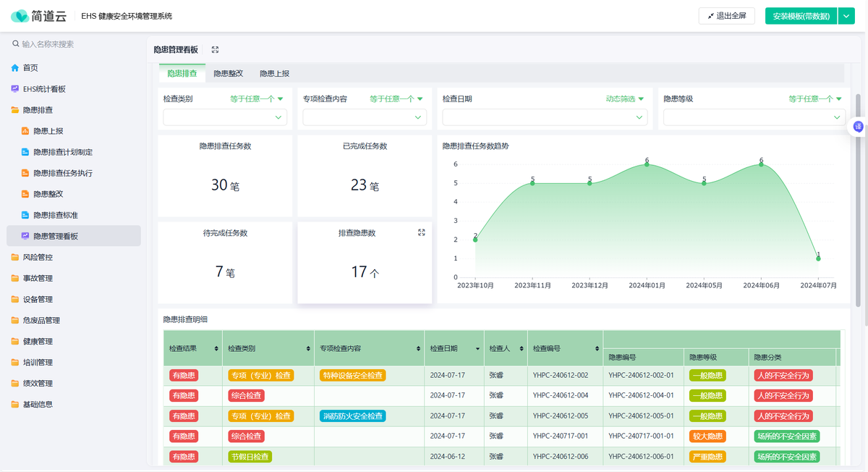Click the 退出全屏 button
The width and height of the screenshot is (868, 472).
click(726, 16)
